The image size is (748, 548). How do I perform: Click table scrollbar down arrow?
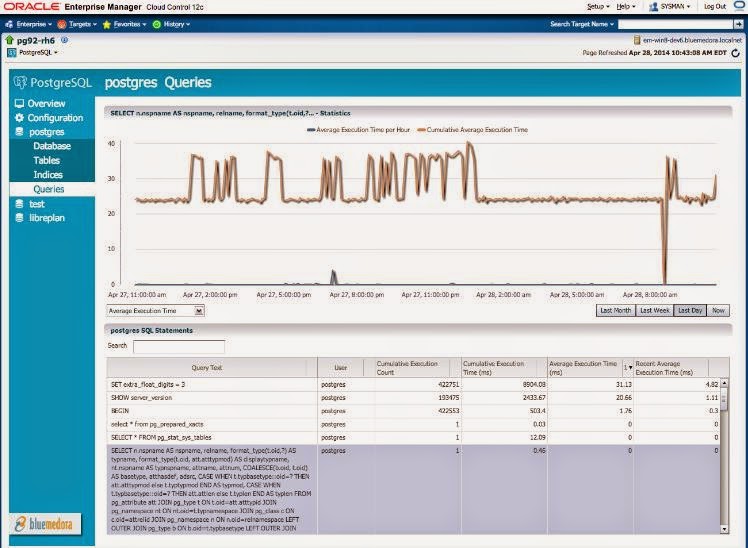point(725,529)
